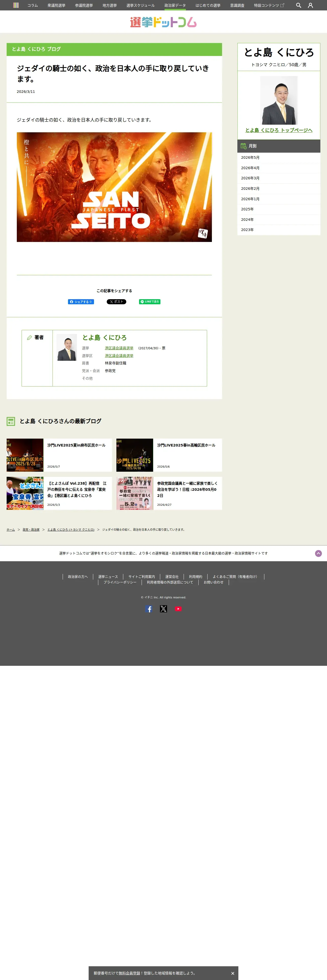Open プライバシーポリシー footer link
Screen dimensions: 327x980
[x=120, y=582]
